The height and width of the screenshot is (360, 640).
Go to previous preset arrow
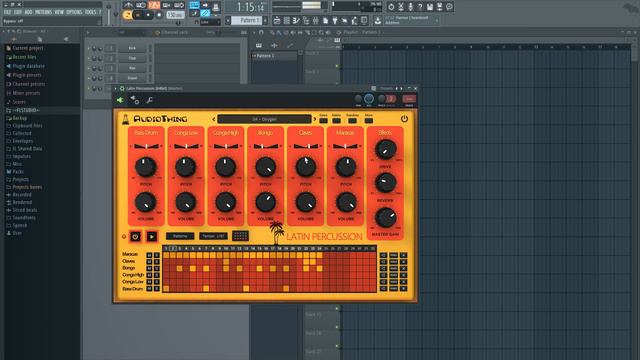click(213, 119)
